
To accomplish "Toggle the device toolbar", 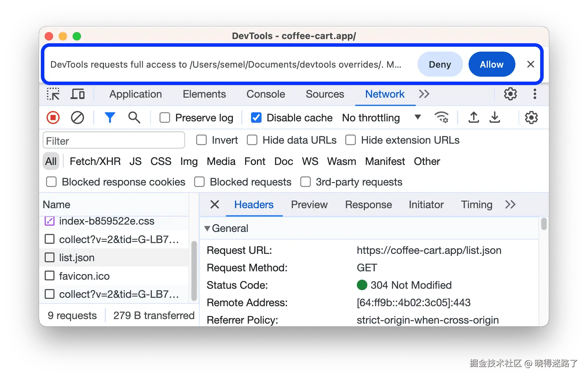I will (78, 94).
